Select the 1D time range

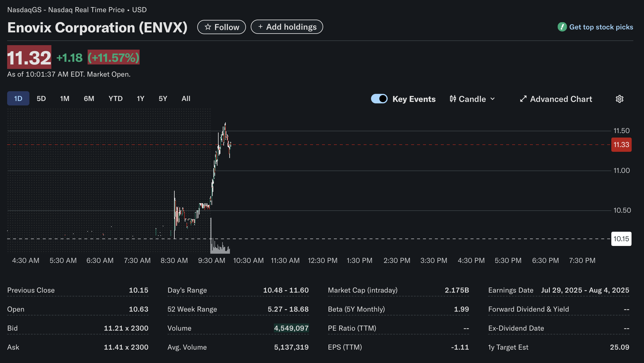click(x=18, y=98)
